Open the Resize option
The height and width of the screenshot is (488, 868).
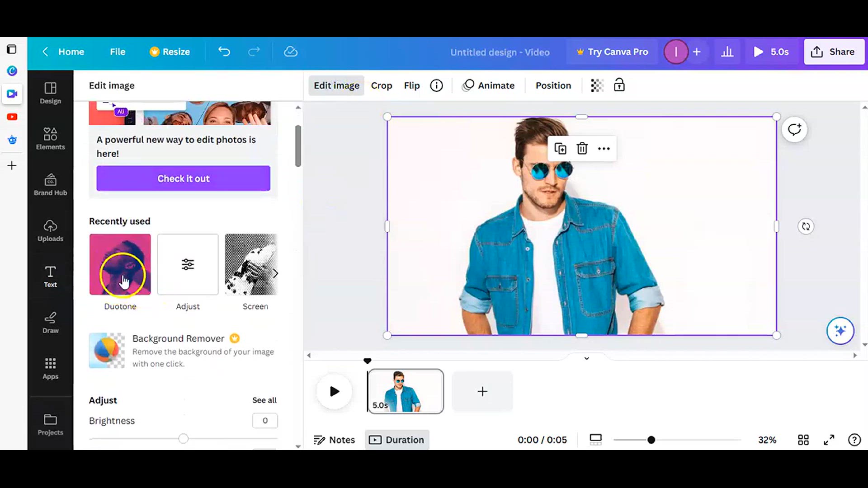[170, 52]
